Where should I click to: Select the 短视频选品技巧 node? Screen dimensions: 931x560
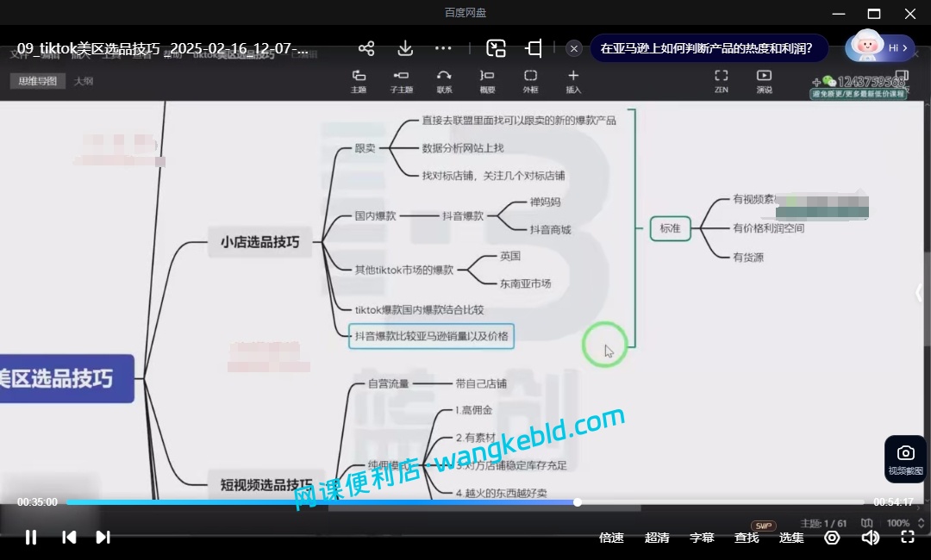click(x=266, y=485)
